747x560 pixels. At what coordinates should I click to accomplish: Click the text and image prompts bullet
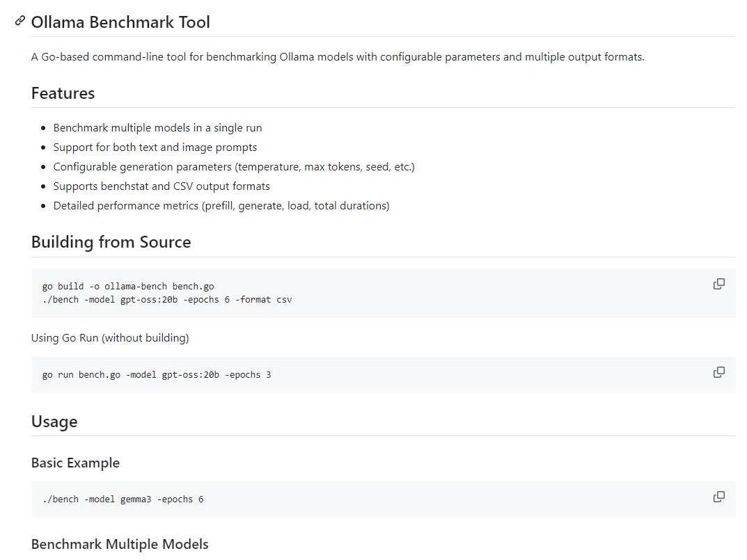coord(155,147)
